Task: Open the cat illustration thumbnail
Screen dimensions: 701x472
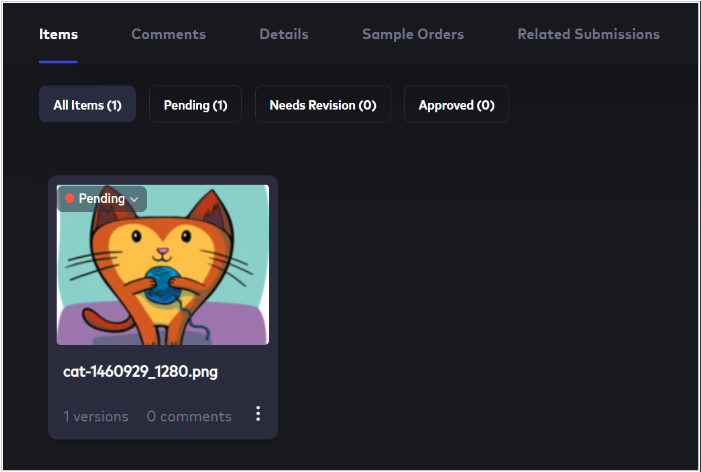Action: pos(163,265)
